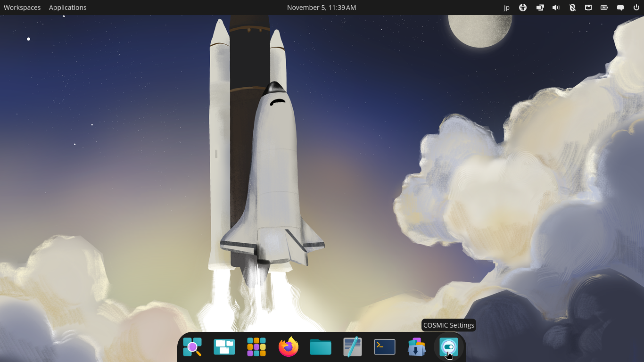Open COSMIC Settings from the dock
644x362 pixels.
(449, 347)
